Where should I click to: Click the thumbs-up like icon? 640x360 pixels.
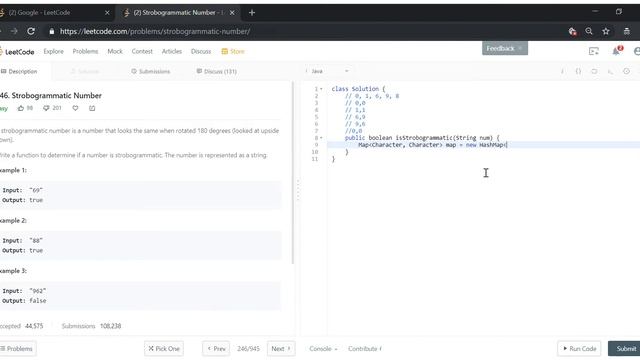coord(21,108)
